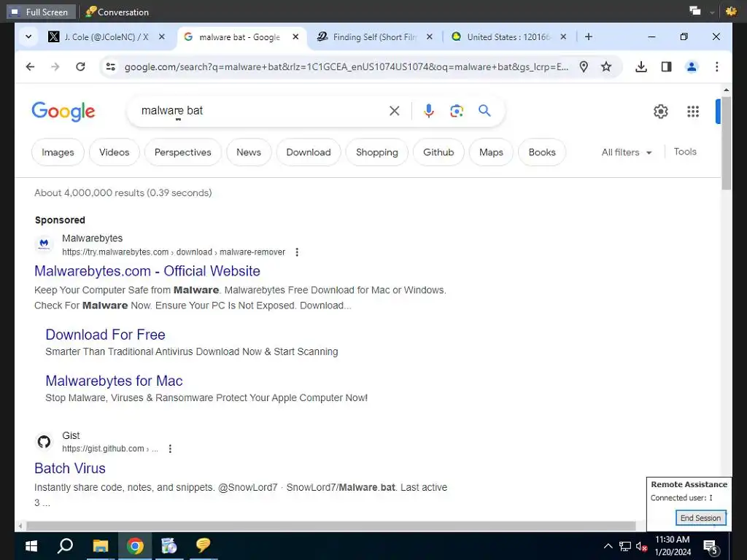
Task: Reload the current page
Action: pos(80,66)
